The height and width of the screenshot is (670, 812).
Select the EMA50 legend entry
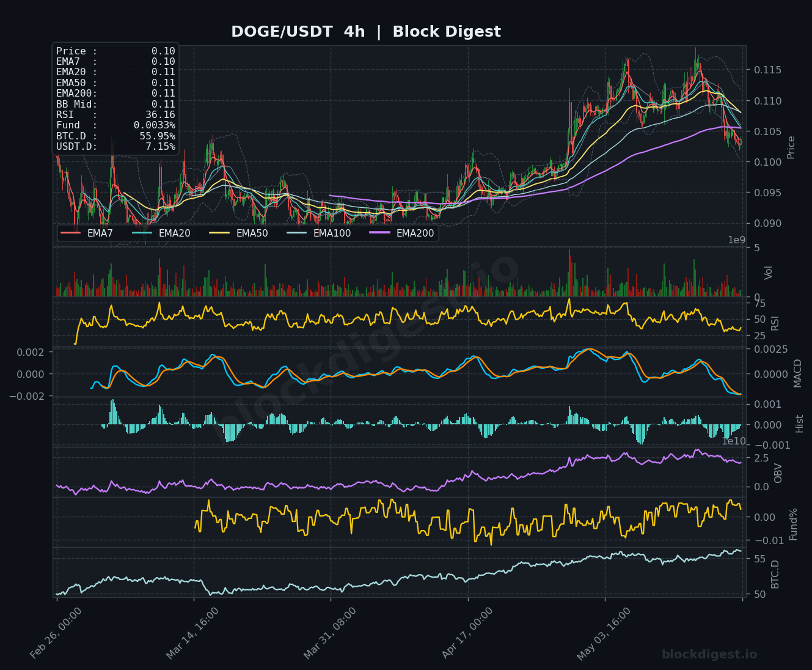pyautogui.click(x=239, y=233)
